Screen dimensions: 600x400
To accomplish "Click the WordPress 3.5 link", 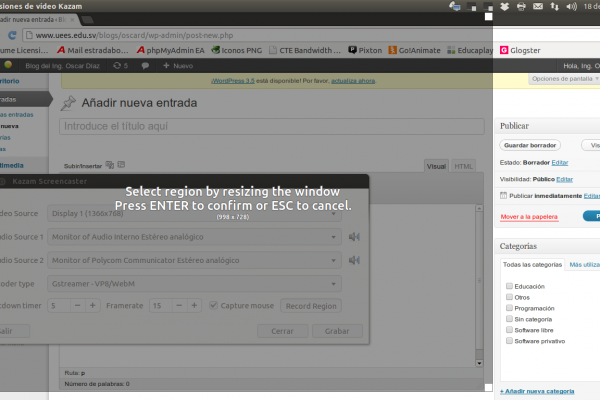I will pos(233,81).
